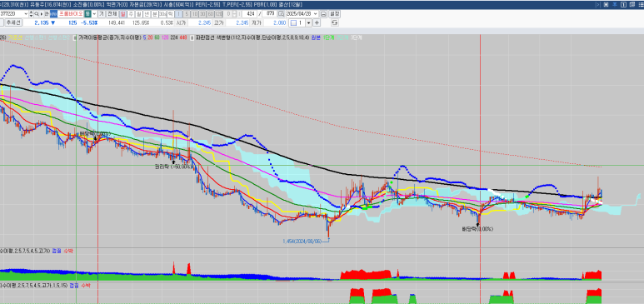
Task: Click the 424 bar count input field
Action: point(249,14)
